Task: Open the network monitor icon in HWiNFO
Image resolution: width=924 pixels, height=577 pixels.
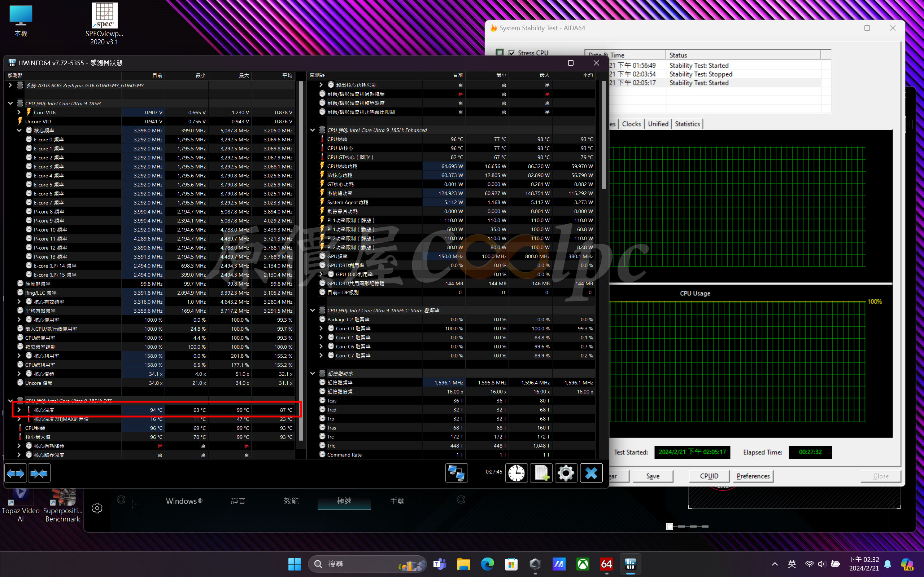Action: (x=457, y=473)
